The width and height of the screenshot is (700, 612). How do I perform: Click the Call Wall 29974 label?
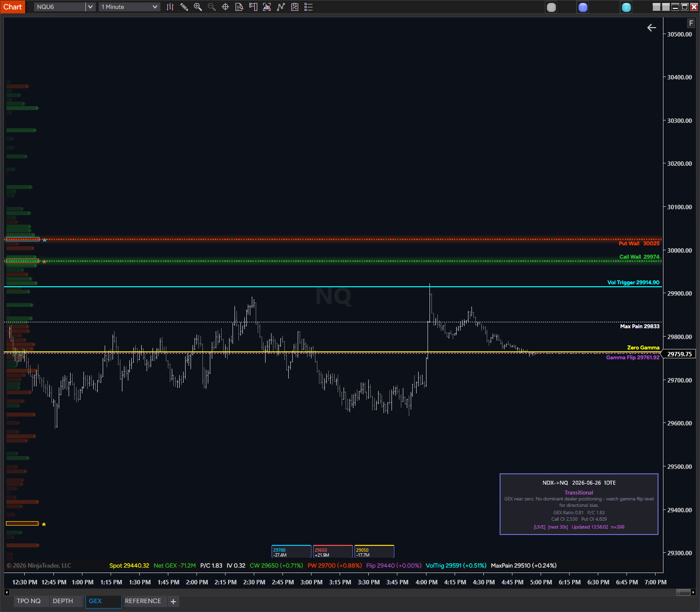tap(639, 257)
